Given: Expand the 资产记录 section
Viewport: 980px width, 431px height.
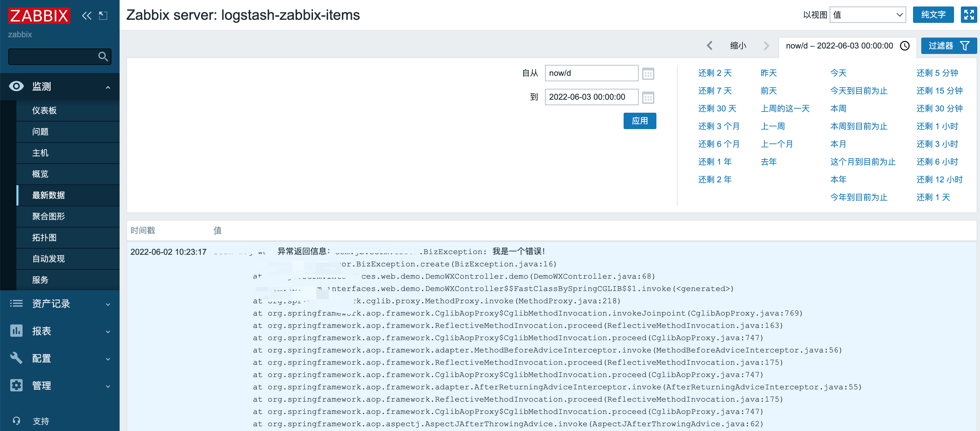Looking at the screenshot, I should [x=108, y=304].
